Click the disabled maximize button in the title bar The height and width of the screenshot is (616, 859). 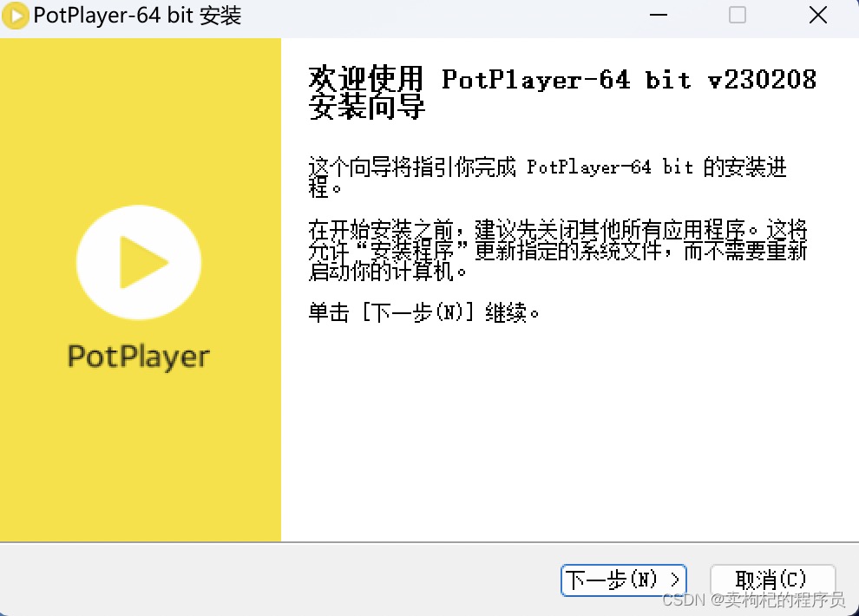click(738, 16)
